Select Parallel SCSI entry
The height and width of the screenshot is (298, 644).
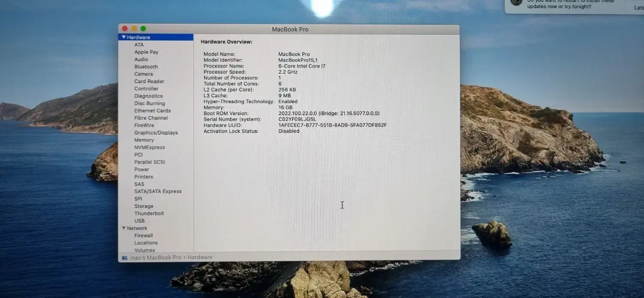pos(149,162)
